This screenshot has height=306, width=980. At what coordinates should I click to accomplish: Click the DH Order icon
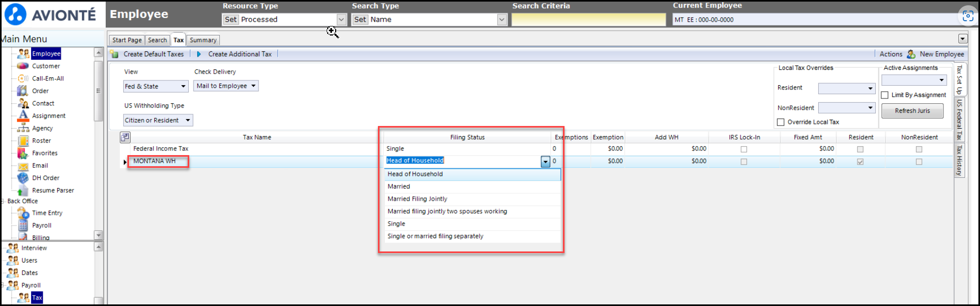pos(23,178)
